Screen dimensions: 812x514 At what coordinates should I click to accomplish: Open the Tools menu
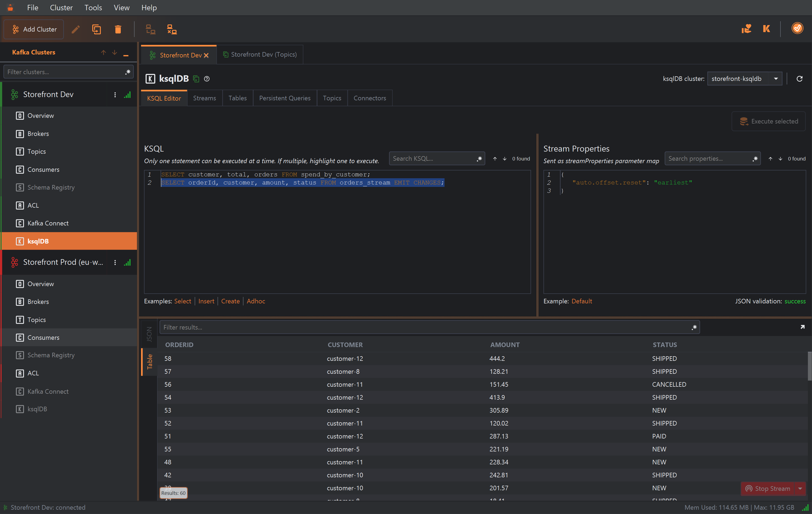[x=93, y=8]
